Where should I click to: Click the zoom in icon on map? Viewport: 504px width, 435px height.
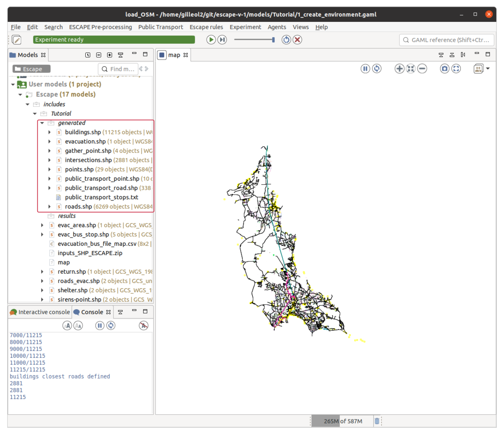pos(399,69)
